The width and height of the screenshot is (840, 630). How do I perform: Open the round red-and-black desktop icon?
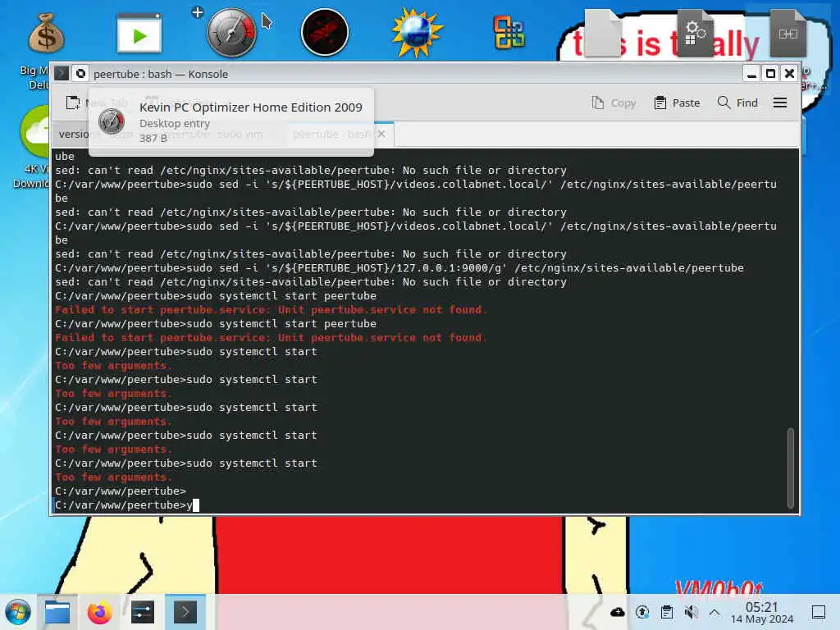325,32
